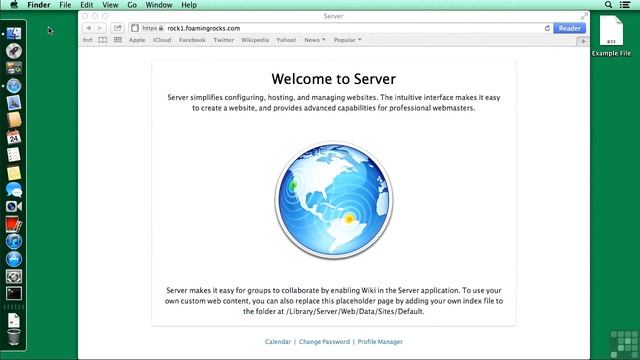Image resolution: width=640 pixels, height=360 pixels.
Task: Open Reminders checklist icon in Dock
Action: pos(14,155)
